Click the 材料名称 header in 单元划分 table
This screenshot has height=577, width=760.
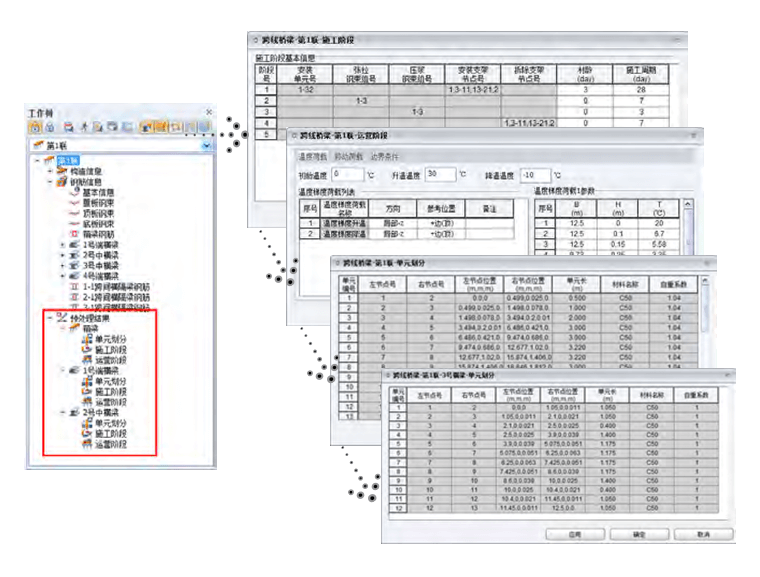tap(625, 284)
